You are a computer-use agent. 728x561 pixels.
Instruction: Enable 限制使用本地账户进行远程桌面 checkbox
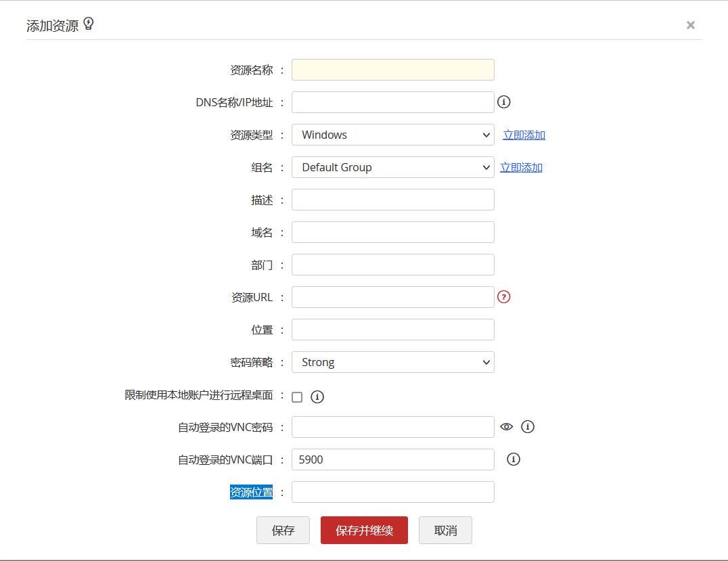click(x=297, y=397)
